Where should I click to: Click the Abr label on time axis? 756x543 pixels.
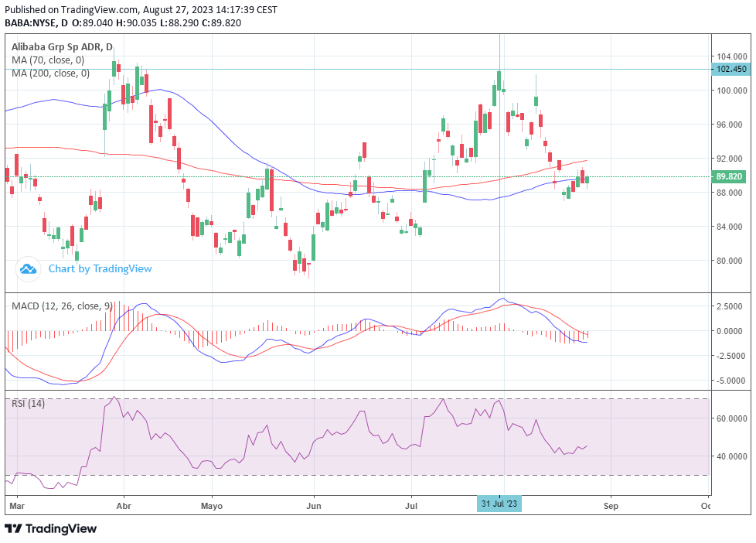tap(124, 506)
